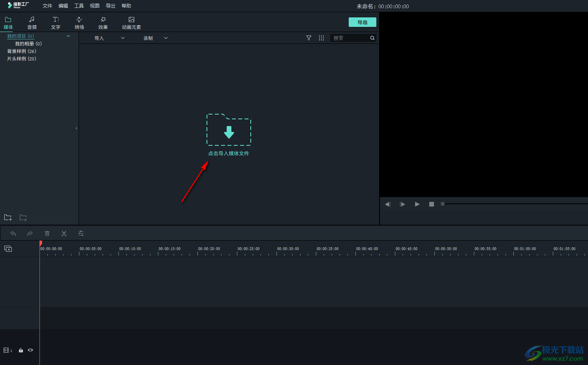Click the search magnifier icon
Screen dimensions: 588x365
(x=372, y=38)
